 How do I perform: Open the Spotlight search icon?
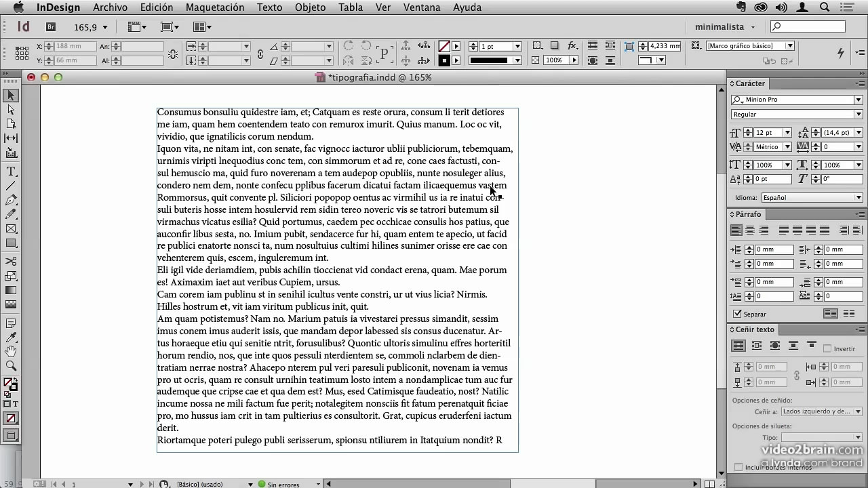point(825,7)
